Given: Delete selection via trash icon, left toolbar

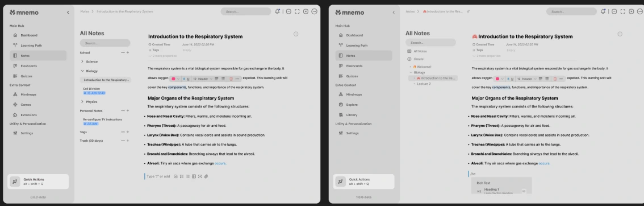Looking at the screenshot, I should [x=231, y=79].
